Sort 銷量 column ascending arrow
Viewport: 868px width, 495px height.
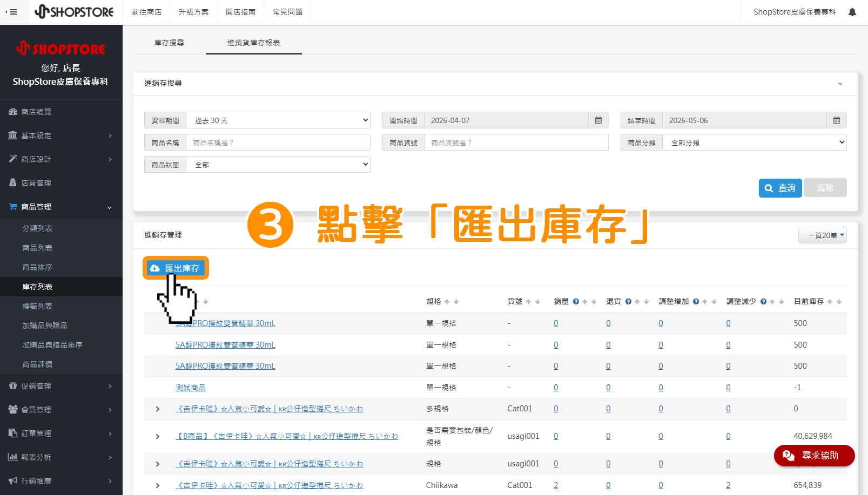click(x=584, y=302)
